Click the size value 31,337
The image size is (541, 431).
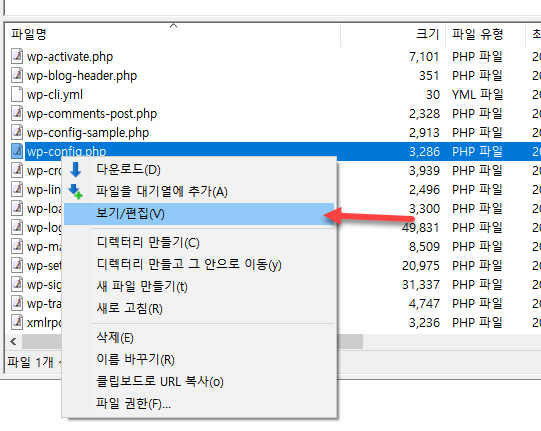pyautogui.click(x=421, y=285)
